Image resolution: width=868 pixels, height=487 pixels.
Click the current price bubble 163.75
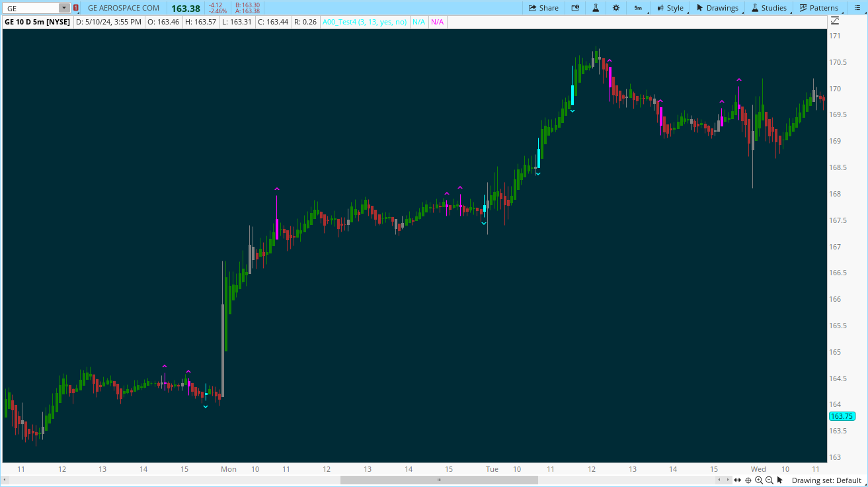coord(842,416)
